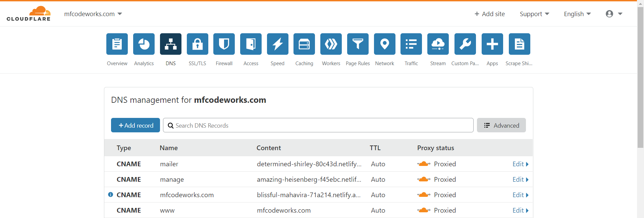
Task: Open the Caching drive icon
Action: [304, 44]
